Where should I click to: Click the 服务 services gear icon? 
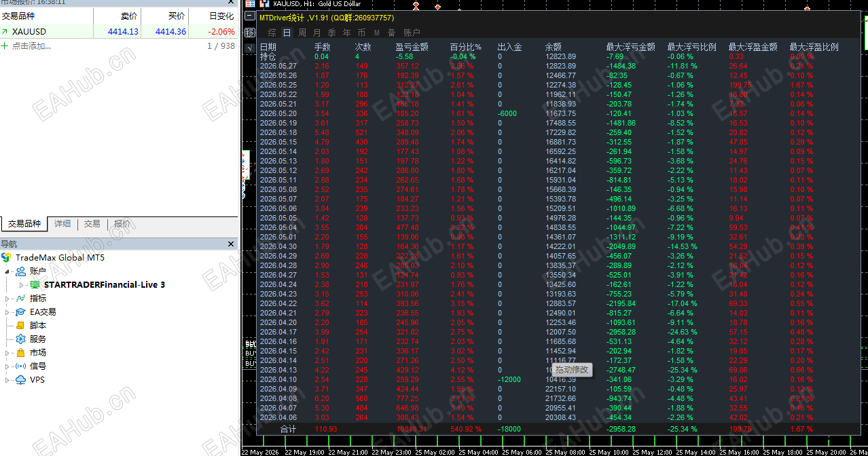click(x=20, y=339)
